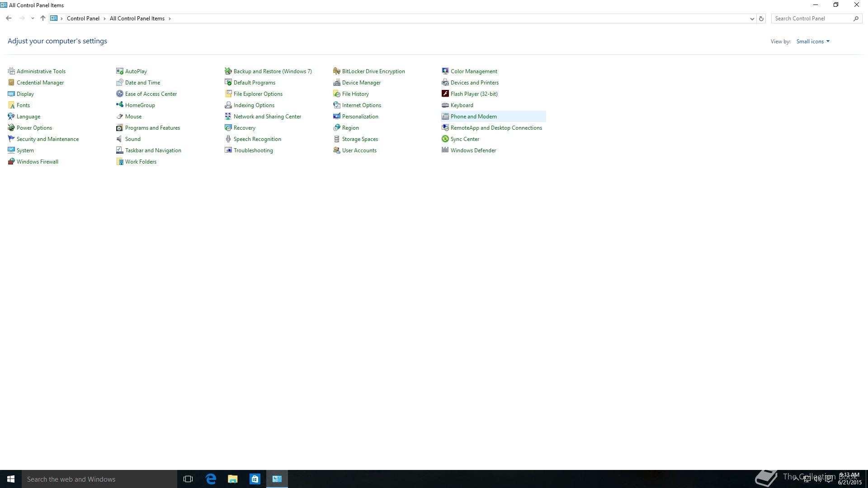Click the Devices and Printers link

point(475,83)
